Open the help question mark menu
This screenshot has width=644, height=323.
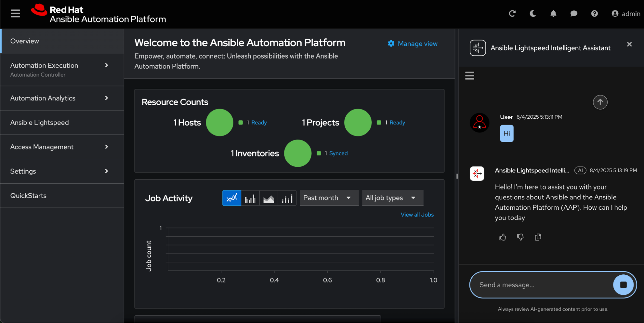point(594,14)
